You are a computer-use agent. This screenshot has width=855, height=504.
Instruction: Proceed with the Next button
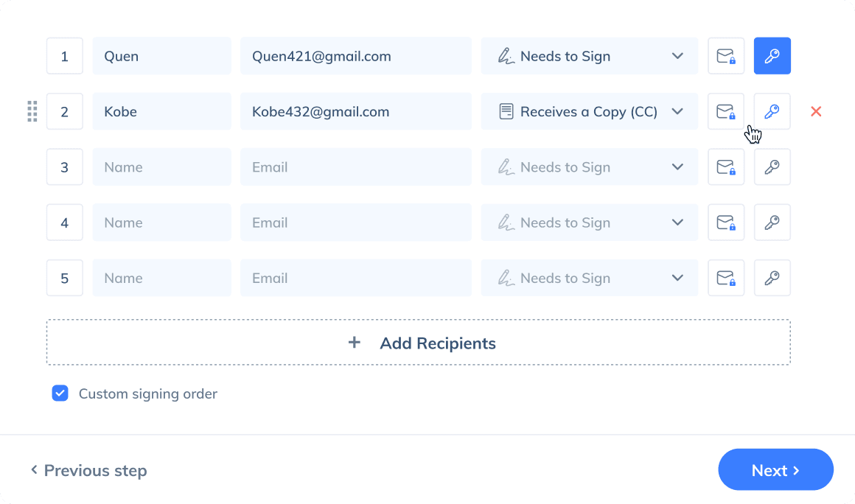tap(775, 470)
